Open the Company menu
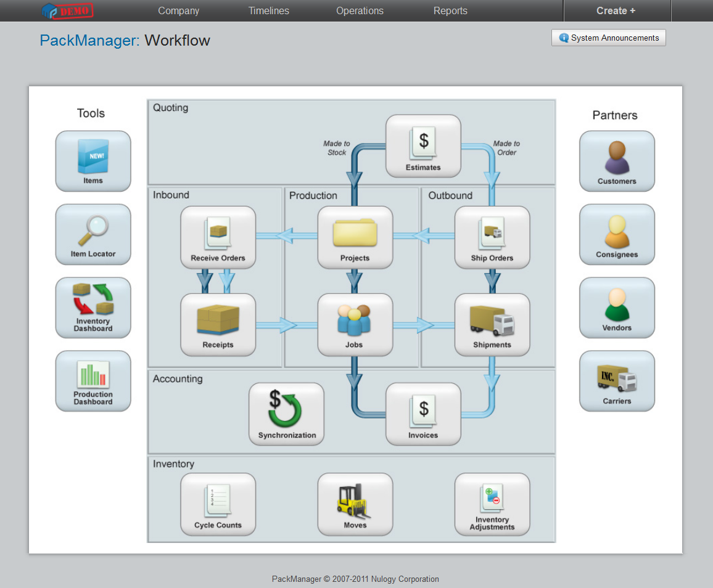Screen dimensions: 713x588 click(178, 11)
